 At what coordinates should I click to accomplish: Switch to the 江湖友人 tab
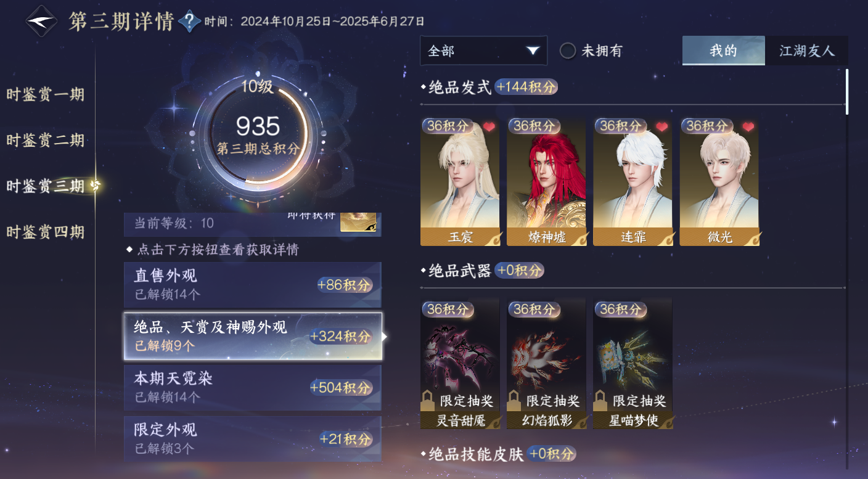(x=806, y=51)
